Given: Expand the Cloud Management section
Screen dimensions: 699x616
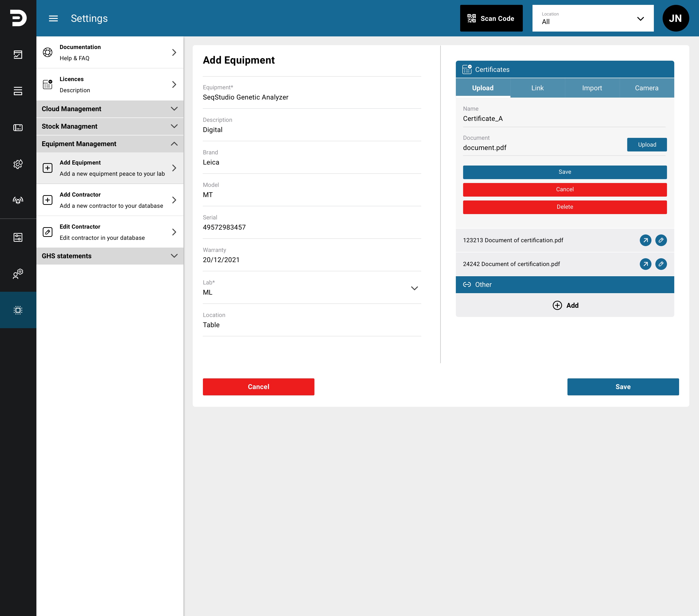Looking at the screenshot, I should [x=110, y=109].
